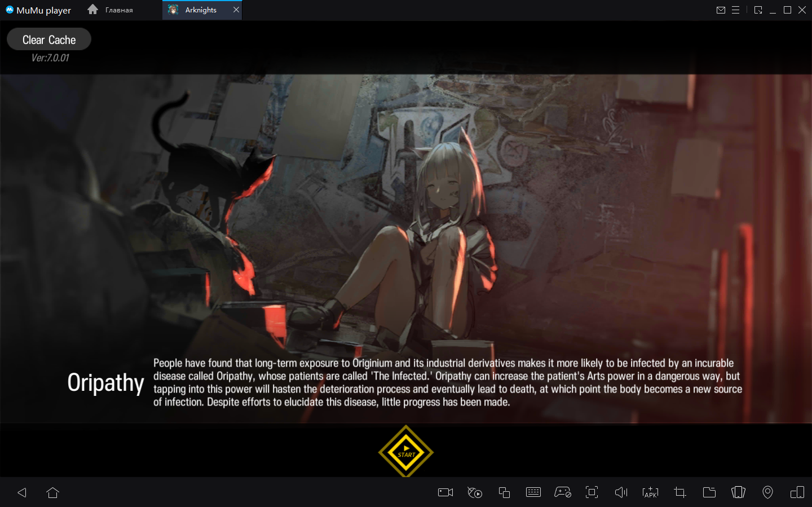Open the shared folder icon
The height and width of the screenshot is (507, 812).
click(709, 492)
